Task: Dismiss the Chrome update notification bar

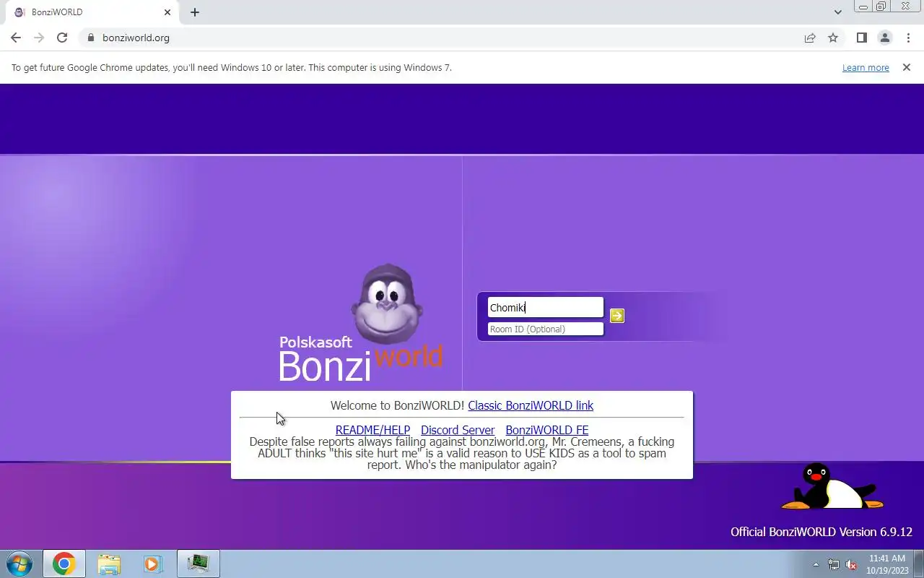Action: click(x=907, y=67)
